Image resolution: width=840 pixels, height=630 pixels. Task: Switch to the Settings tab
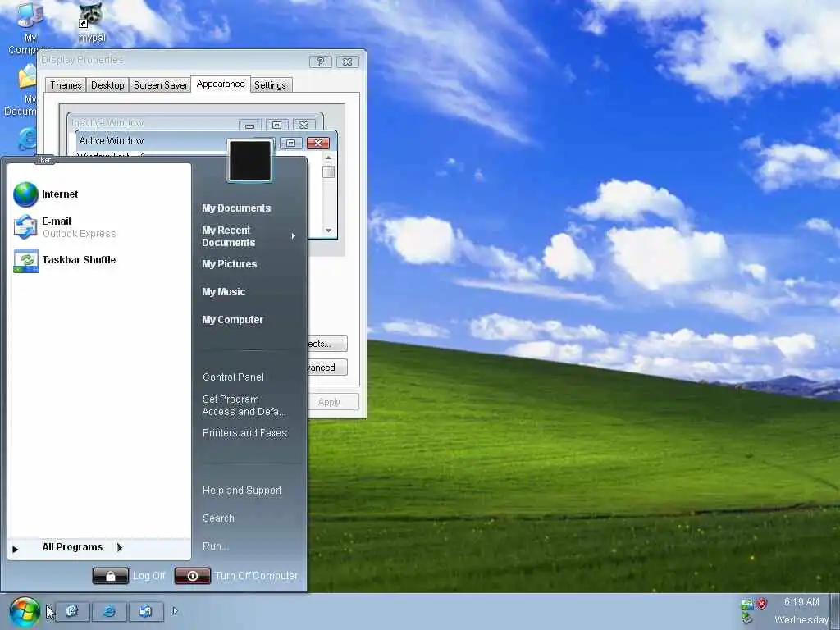tap(270, 85)
